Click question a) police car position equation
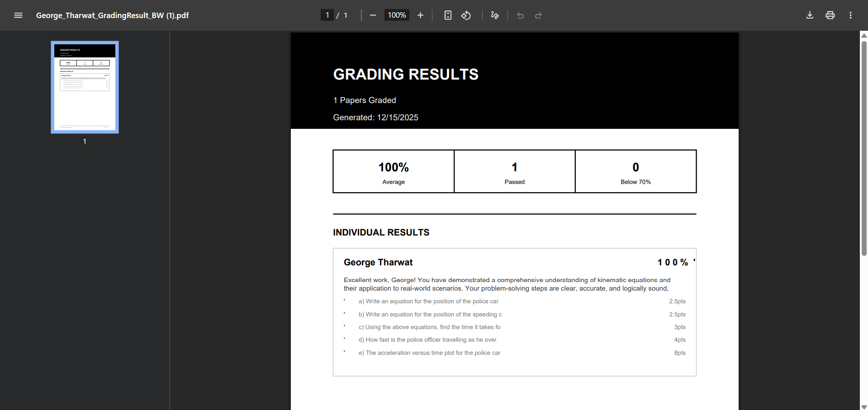Screen dimensions: 868x410 pyautogui.click(x=428, y=302)
